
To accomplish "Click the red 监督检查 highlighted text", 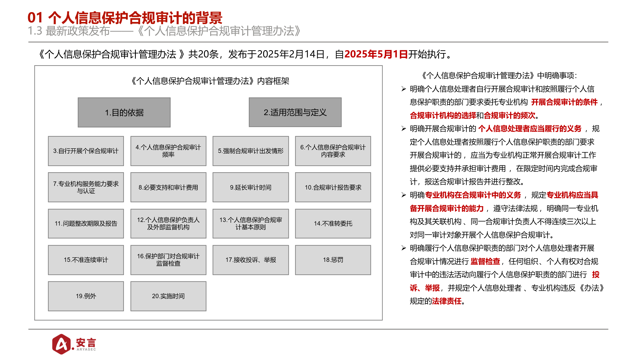I will (x=485, y=262).
